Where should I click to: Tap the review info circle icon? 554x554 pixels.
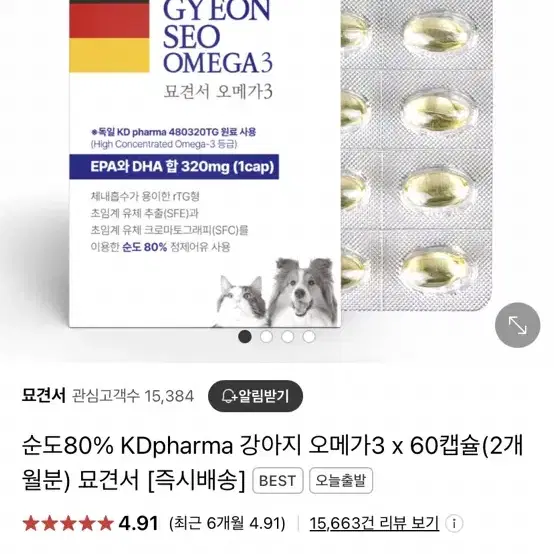pos(454,523)
